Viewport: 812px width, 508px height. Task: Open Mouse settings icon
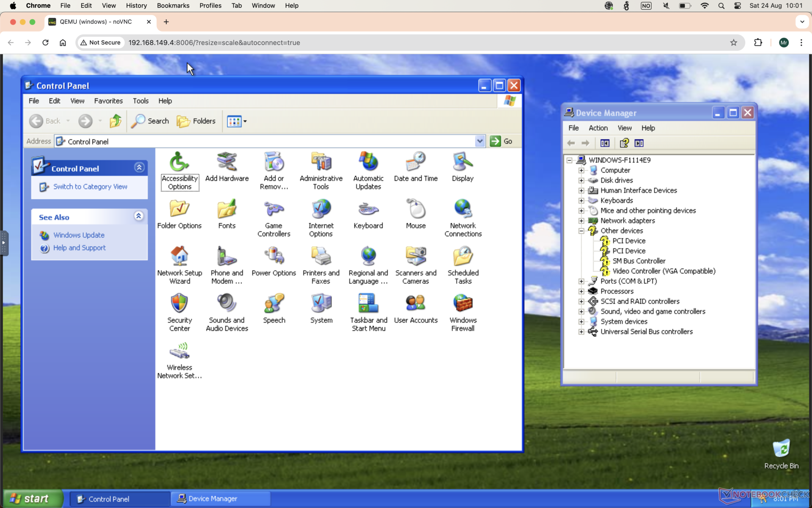416,214
